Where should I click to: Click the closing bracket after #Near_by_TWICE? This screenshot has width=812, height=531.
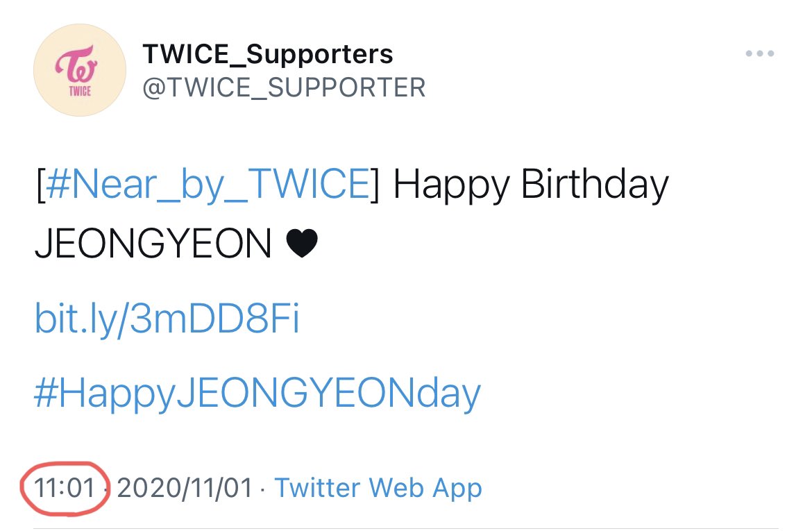click(x=375, y=185)
